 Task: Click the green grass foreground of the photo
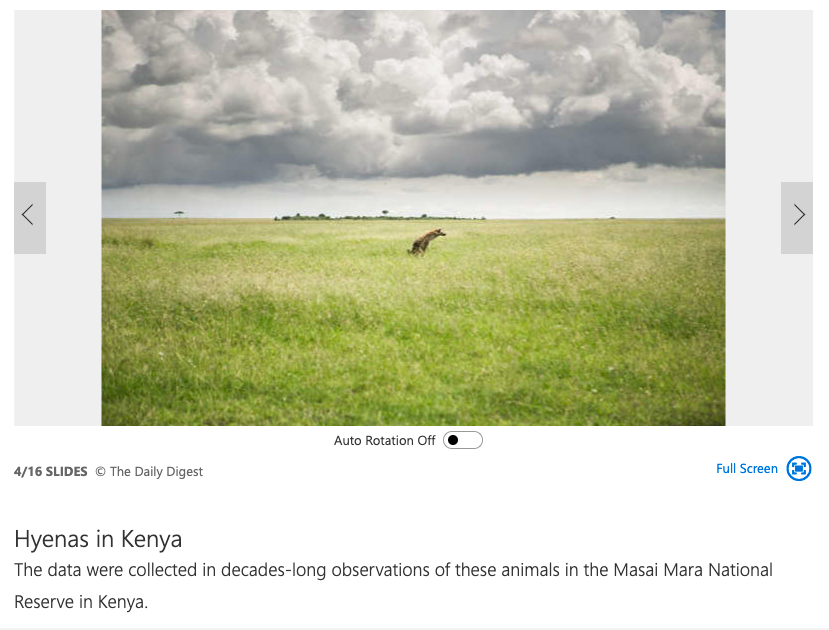tap(413, 344)
